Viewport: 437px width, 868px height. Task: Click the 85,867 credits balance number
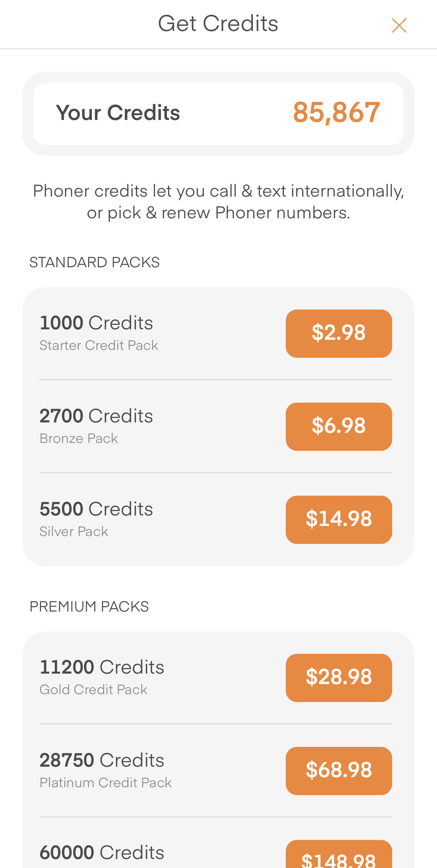click(x=336, y=113)
